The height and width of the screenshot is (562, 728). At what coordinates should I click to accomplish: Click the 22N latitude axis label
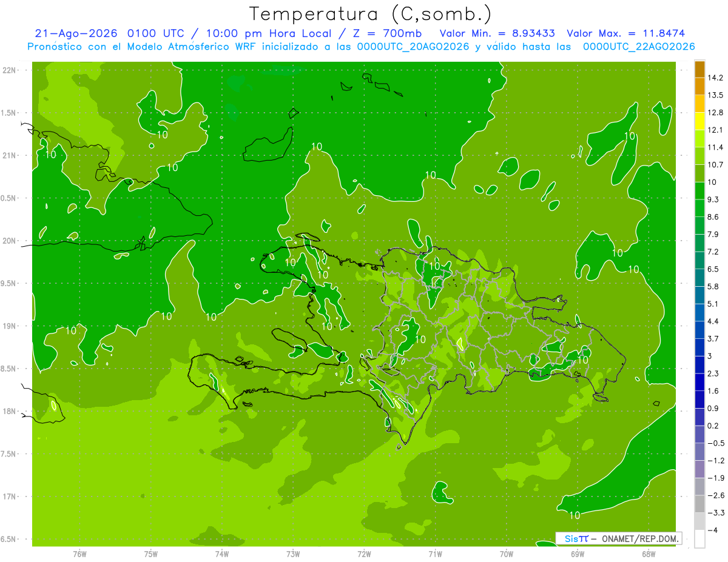pyautogui.click(x=9, y=70)
